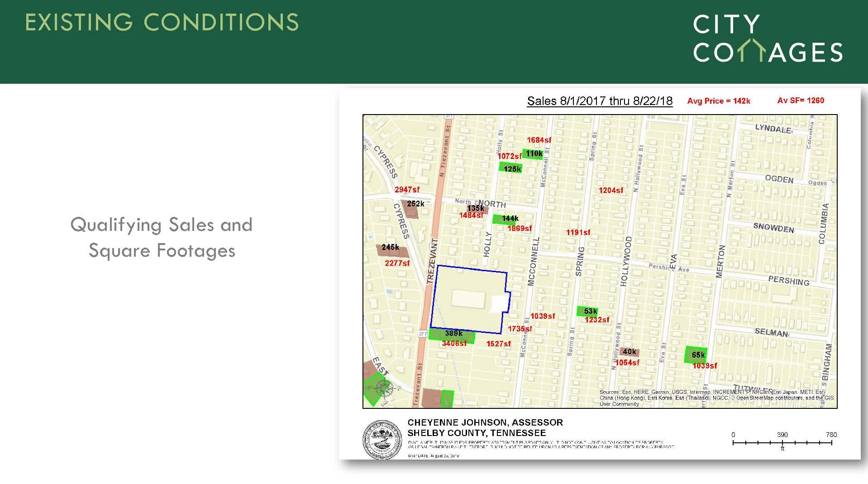868x484 pixels.
Task: Click the Shelby County assessor seal
Action: point(382,440)
